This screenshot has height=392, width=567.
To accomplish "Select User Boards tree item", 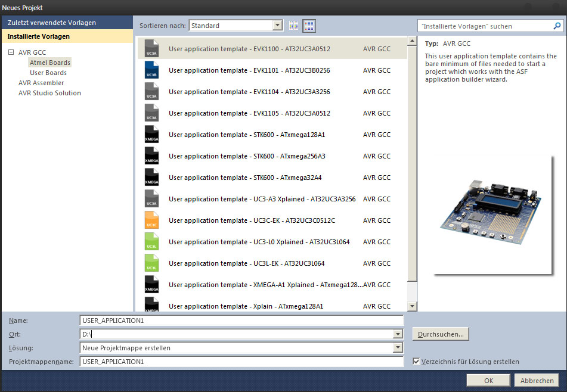I will pos(48,73).
